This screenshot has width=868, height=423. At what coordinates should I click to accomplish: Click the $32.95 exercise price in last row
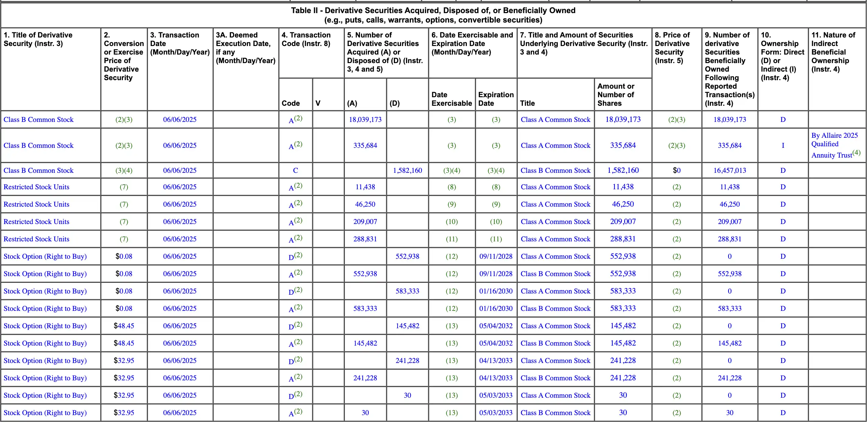point(124,413)
